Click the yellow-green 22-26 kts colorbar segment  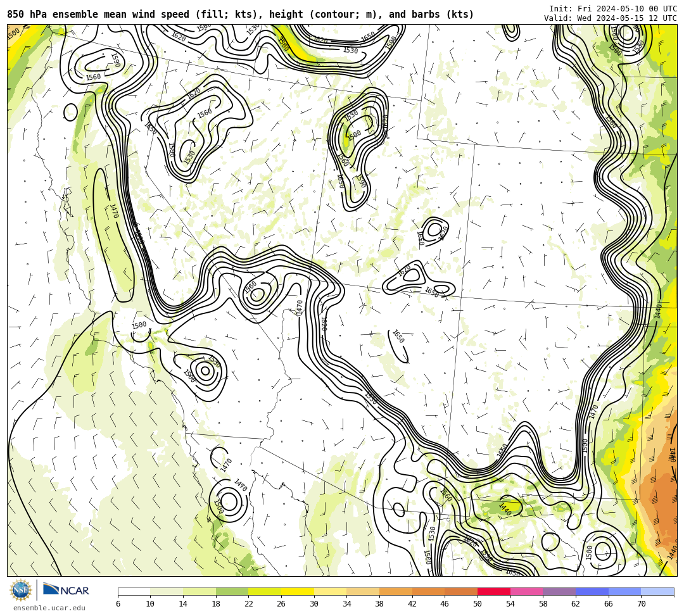pos(265,592)
